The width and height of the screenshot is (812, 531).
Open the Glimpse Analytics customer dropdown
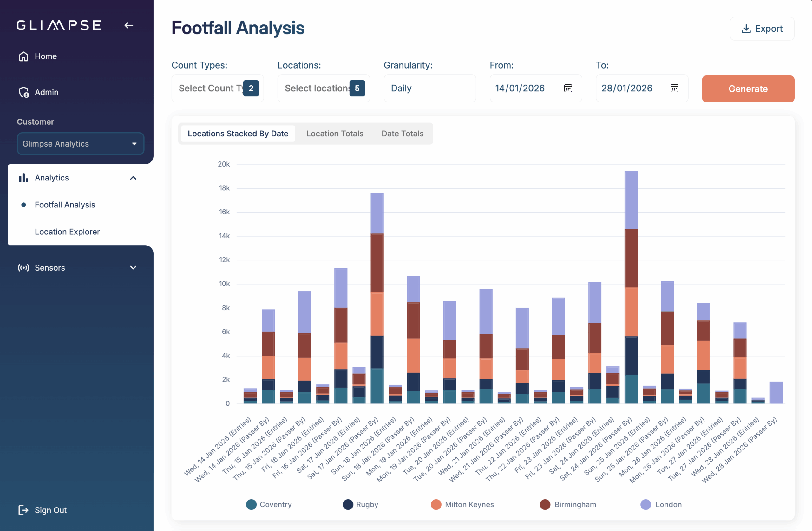tap(81, 144)
